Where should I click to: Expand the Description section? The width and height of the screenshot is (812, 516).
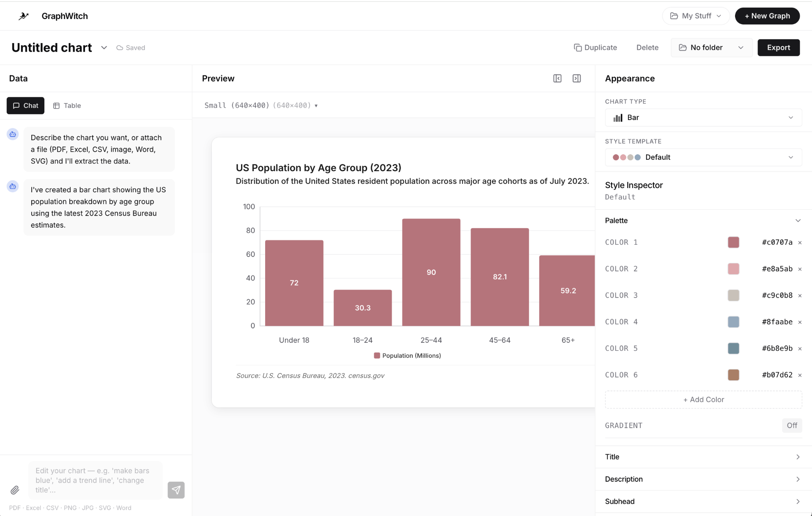click(703, 479)
